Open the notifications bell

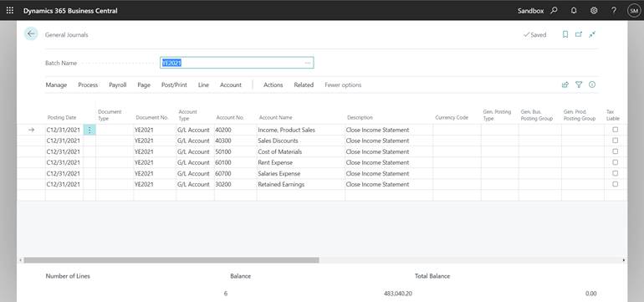[x=574, y=11]
